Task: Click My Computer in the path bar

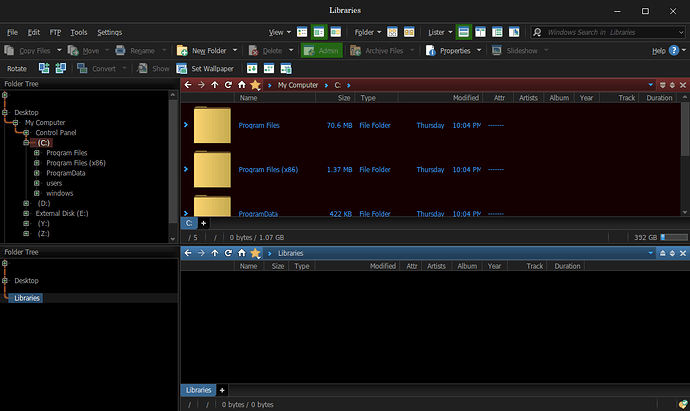Action: (x=298, y=85)
